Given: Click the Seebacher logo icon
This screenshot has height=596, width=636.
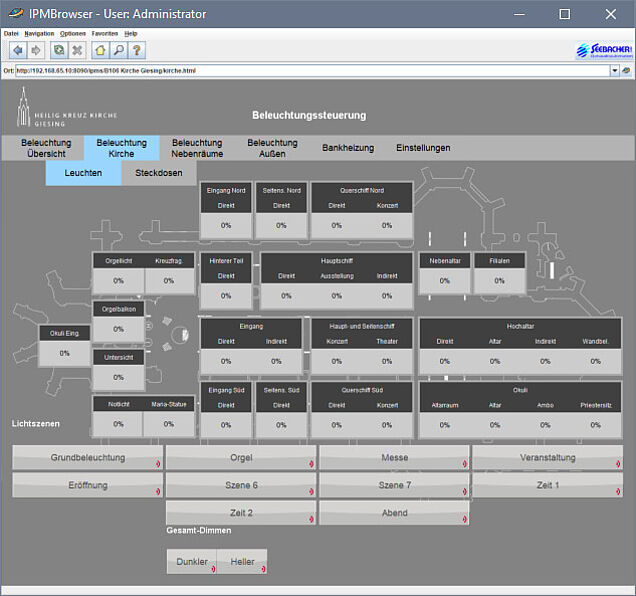Looking at the screenshot, I should click(x=602, y=50).
